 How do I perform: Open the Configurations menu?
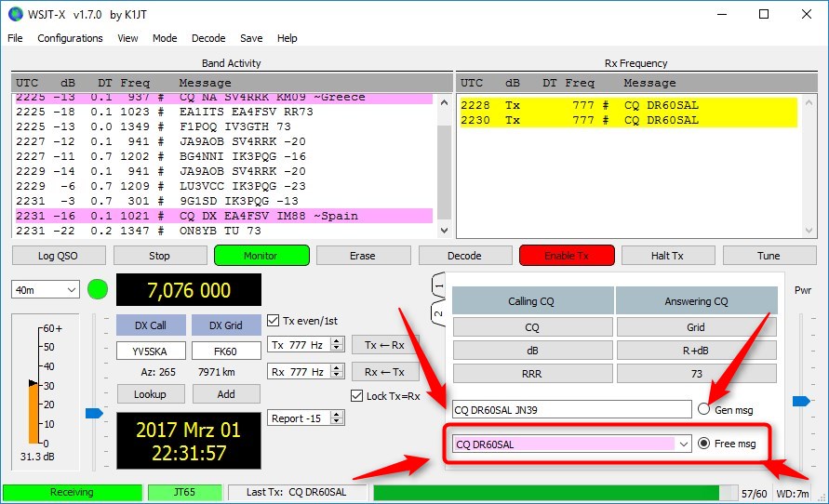[x=70, y=38]
